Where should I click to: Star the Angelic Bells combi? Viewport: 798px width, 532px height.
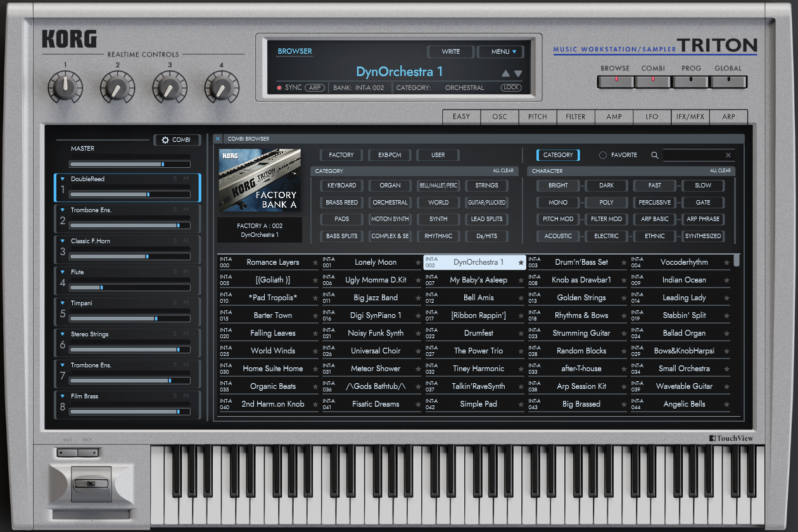tap(726, 404)
